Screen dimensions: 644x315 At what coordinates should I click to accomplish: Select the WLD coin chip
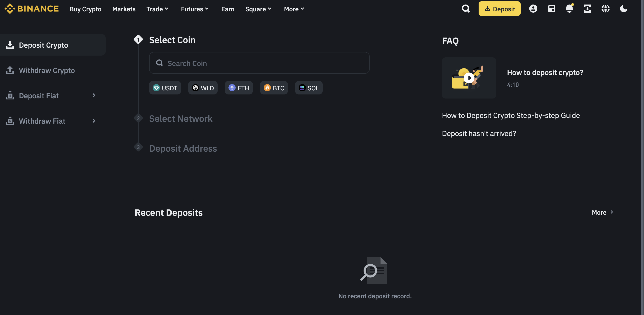pyautogui.click(x=203, y=88)
